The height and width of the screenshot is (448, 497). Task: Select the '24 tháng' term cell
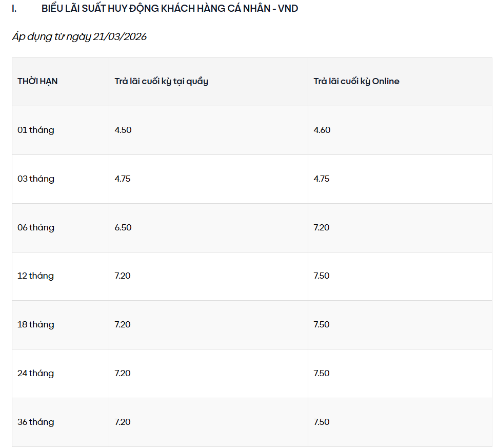[x=35, y=373]
